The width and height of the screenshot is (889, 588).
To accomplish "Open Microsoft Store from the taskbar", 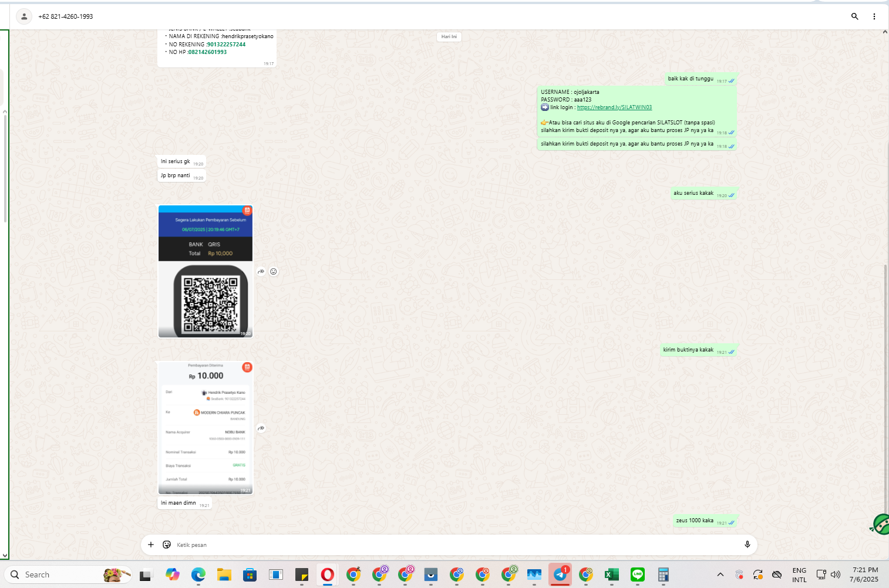I will pyautogui.click(x=250, y=575).
